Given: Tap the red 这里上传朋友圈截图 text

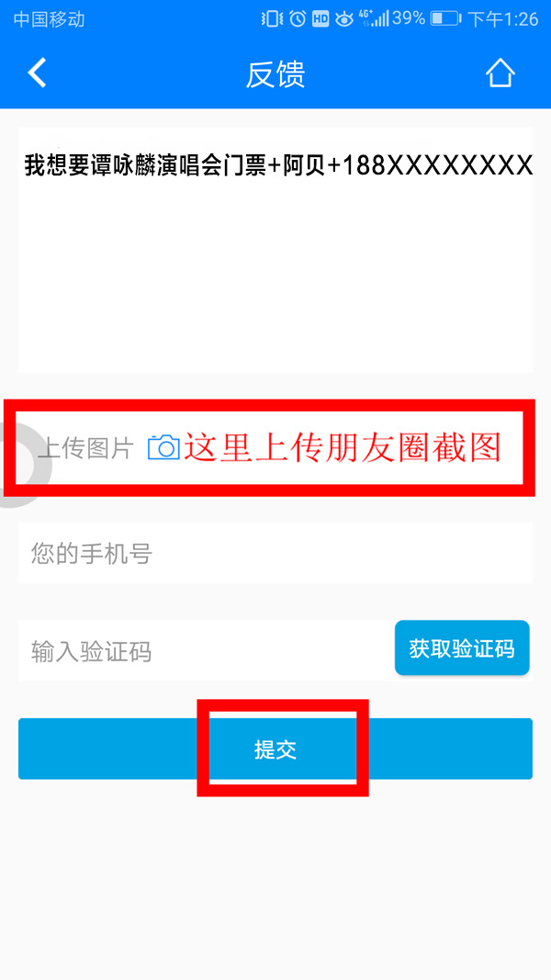Looking at the screenshot, I should pyautogui.click(x=343, y=447).
